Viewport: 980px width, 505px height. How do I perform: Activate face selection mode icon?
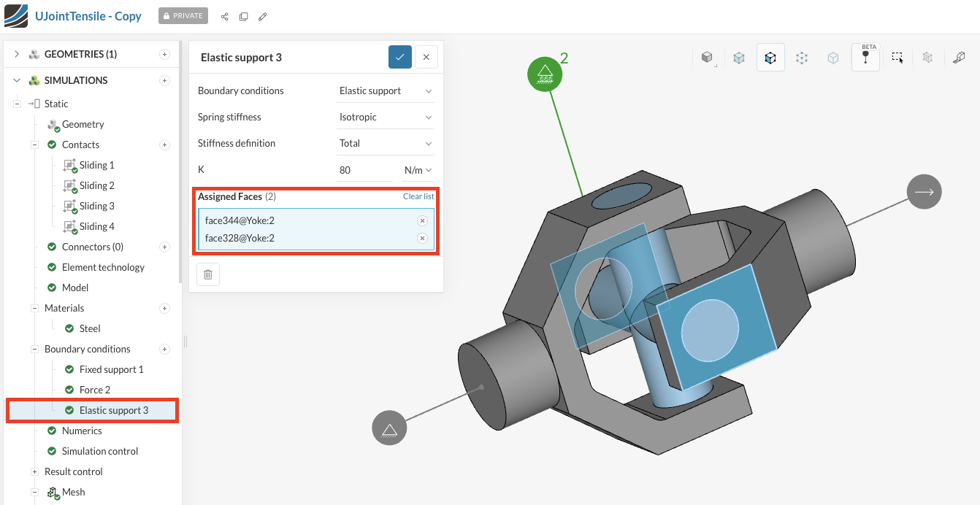coord(770,57)
